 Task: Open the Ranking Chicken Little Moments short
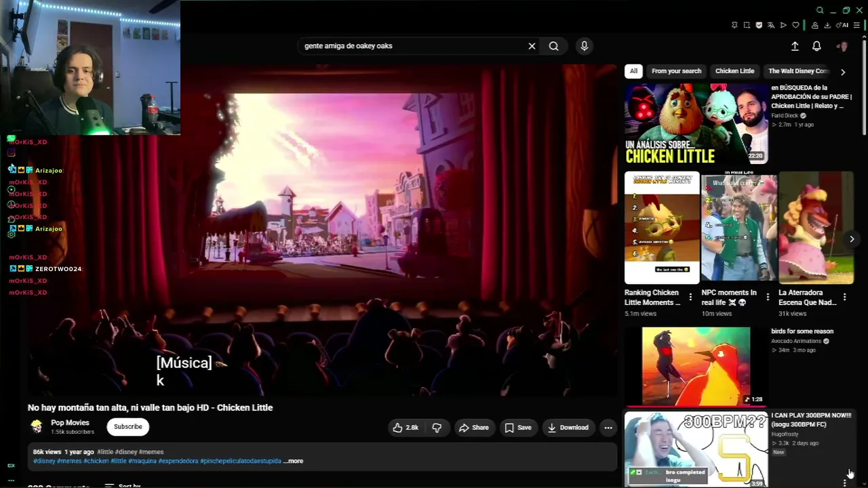coord(662,228)
